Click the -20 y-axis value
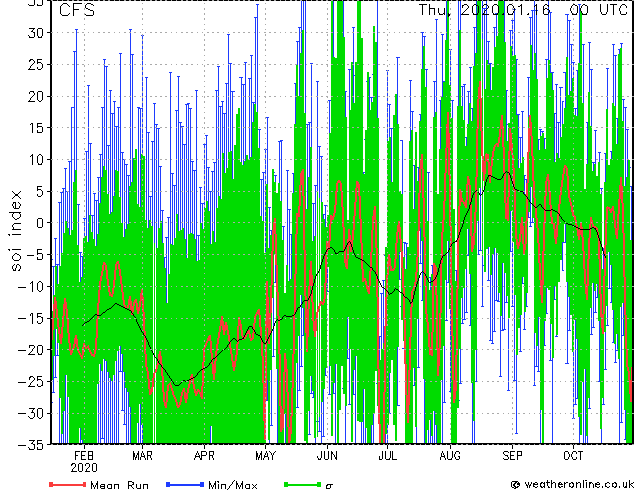The image size is (634, 490). (x=31, y=350)
